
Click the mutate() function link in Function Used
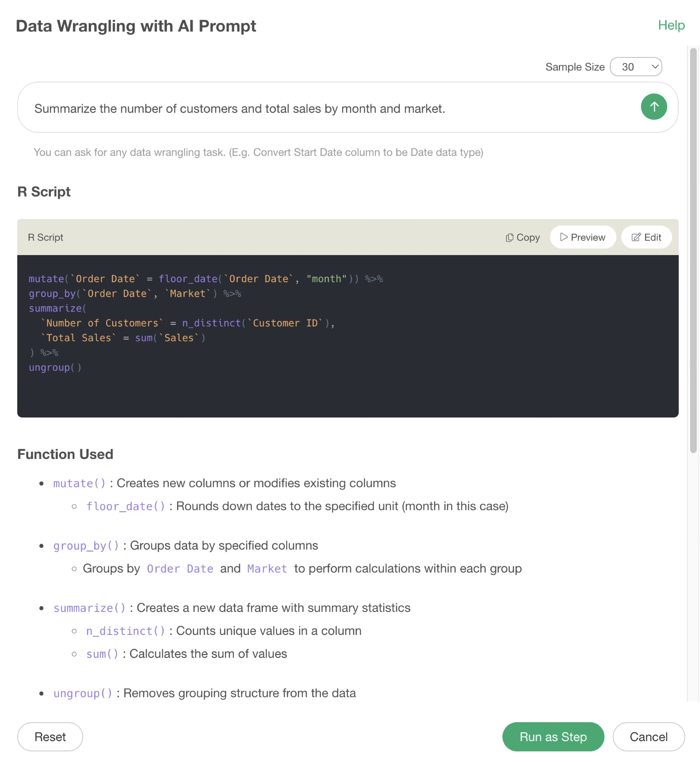point(79,483)
